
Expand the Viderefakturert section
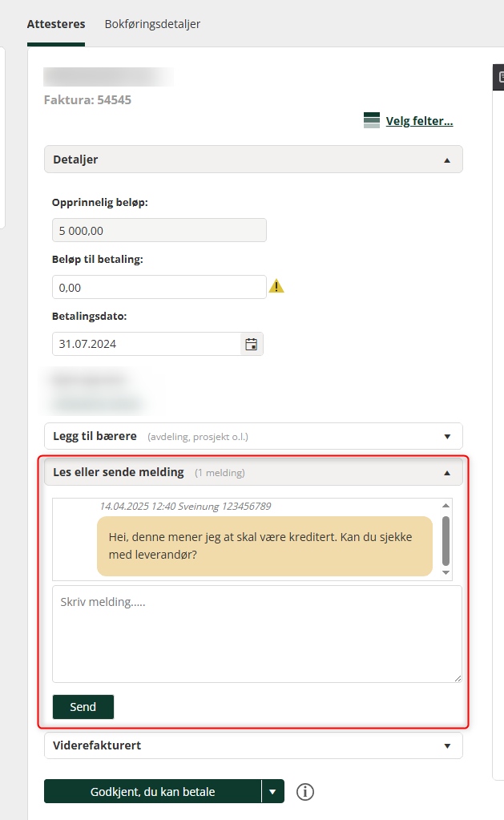253,745
